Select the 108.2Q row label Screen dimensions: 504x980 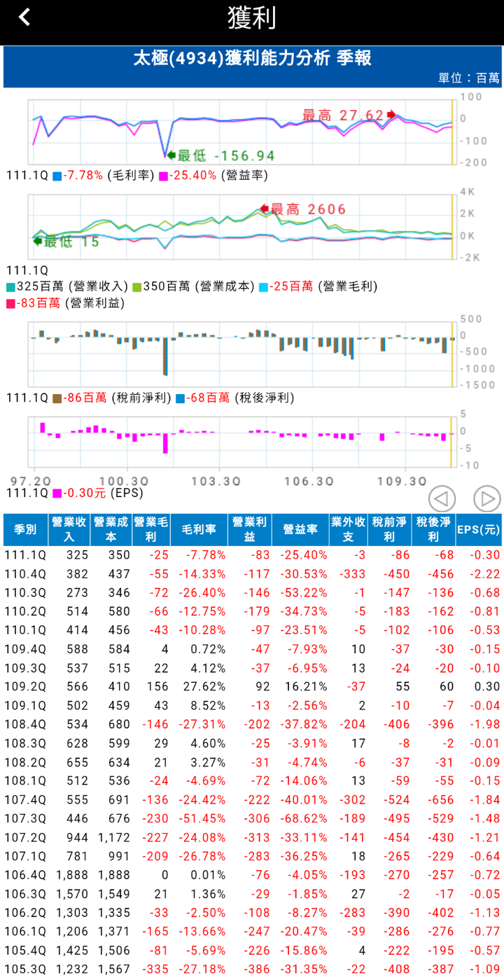click(25, 762)
